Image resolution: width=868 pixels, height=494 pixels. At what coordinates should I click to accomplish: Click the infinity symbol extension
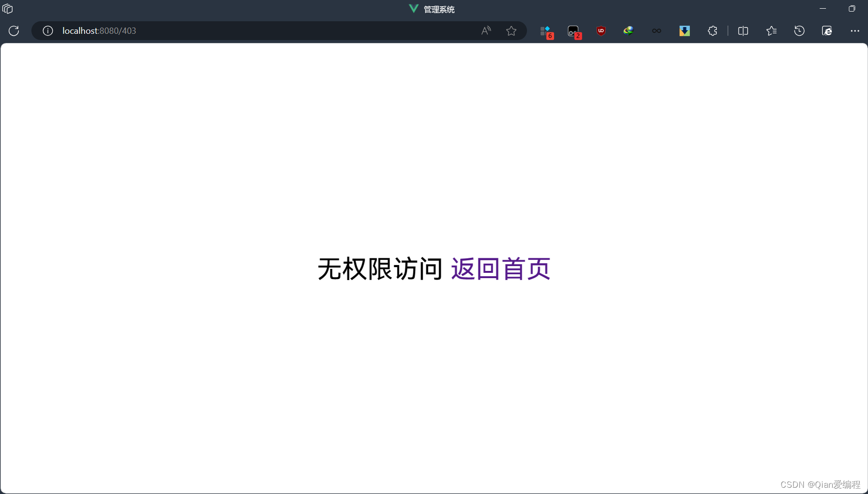pos(656,31)
